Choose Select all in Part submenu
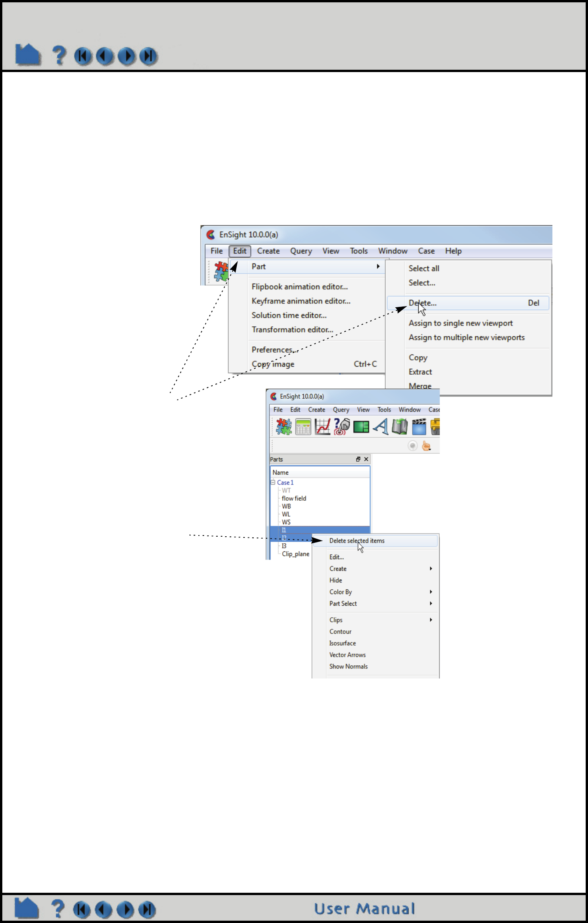Screen dimensions: 588x923 pyautogui.click(x=424, y=269)
